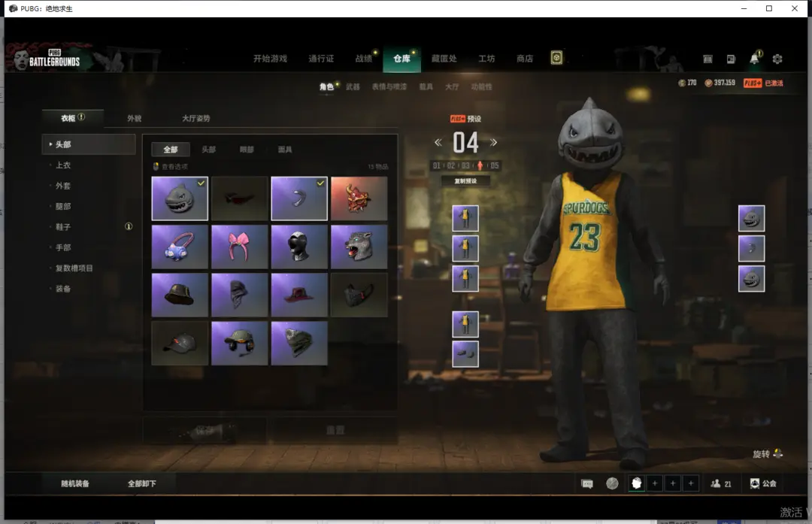Toggle the checked gray horn item

[x=299, y=198]
